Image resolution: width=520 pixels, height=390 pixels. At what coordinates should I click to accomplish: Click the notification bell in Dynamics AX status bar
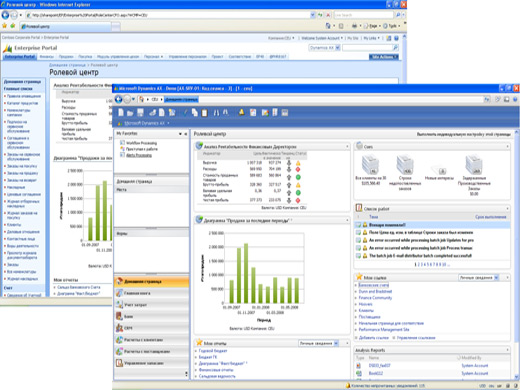(348, 385)
